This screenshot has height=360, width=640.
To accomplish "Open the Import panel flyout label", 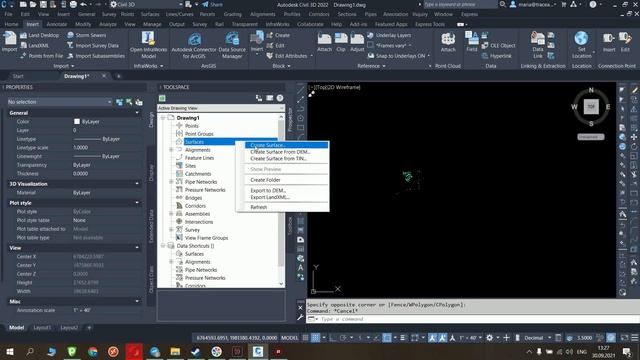I will click(x=64, y=66).
